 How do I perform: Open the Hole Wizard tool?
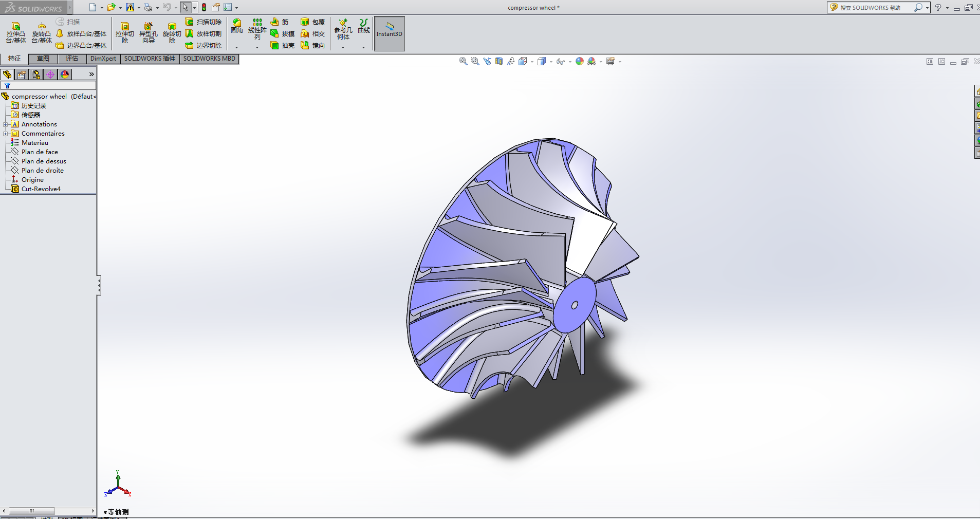tap(149, 32)
